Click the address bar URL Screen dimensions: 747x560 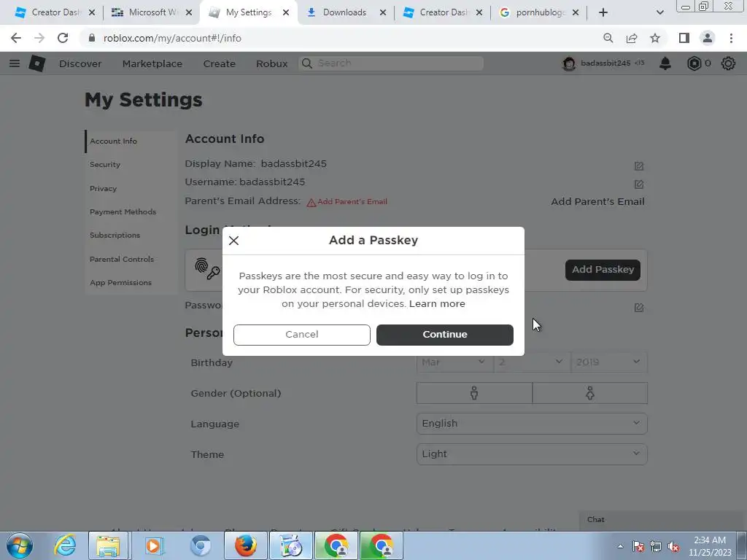(x=172, y=38)
